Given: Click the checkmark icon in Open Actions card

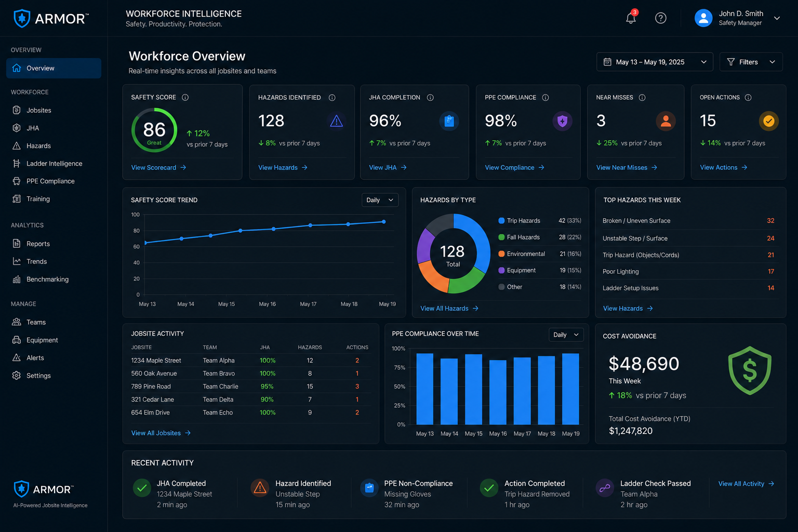Looking at the screenshot, I should click(769, 121).
